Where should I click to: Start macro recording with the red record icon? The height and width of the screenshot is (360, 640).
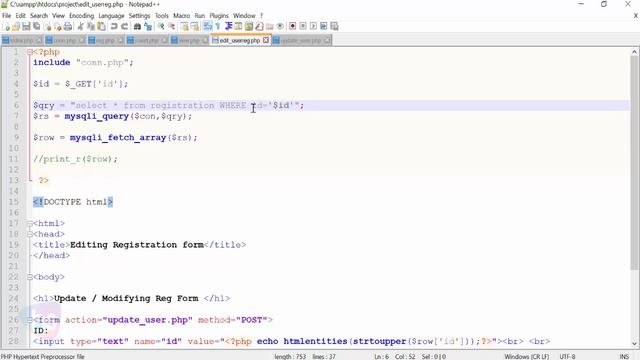[x=293, y=27]
